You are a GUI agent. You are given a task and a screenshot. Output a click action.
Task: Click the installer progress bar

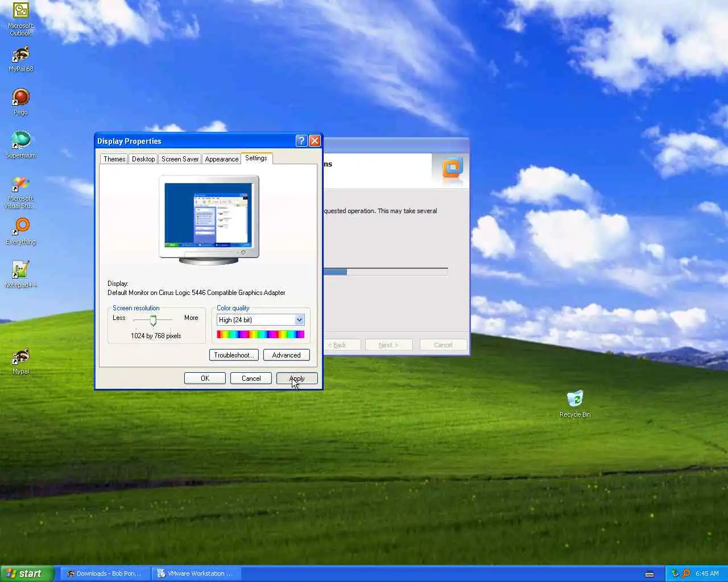pos(386,272)
